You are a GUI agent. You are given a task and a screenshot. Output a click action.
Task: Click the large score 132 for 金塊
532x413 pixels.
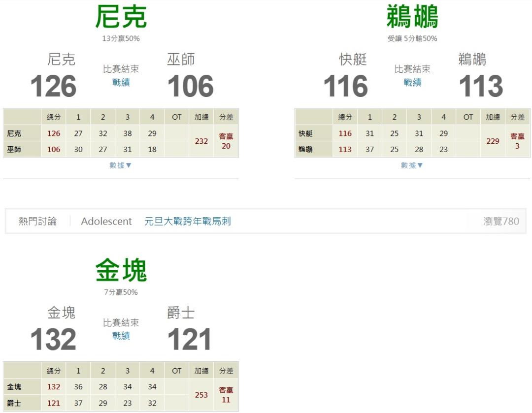[53, 339]
